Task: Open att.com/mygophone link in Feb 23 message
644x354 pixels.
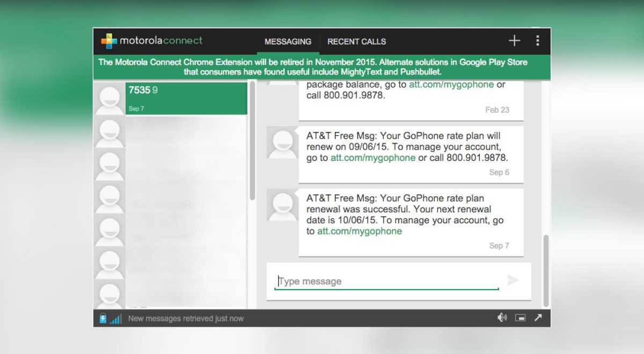Action: [x=451, y=84]
